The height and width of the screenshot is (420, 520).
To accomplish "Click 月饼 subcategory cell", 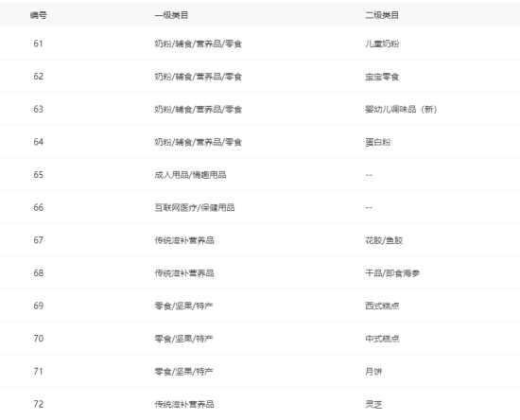I will pos(373,372).
